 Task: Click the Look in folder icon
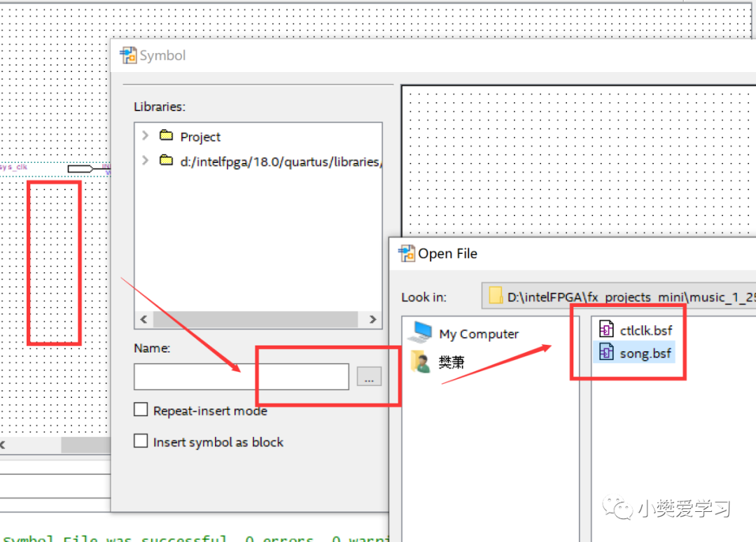[x=495, y=296]
